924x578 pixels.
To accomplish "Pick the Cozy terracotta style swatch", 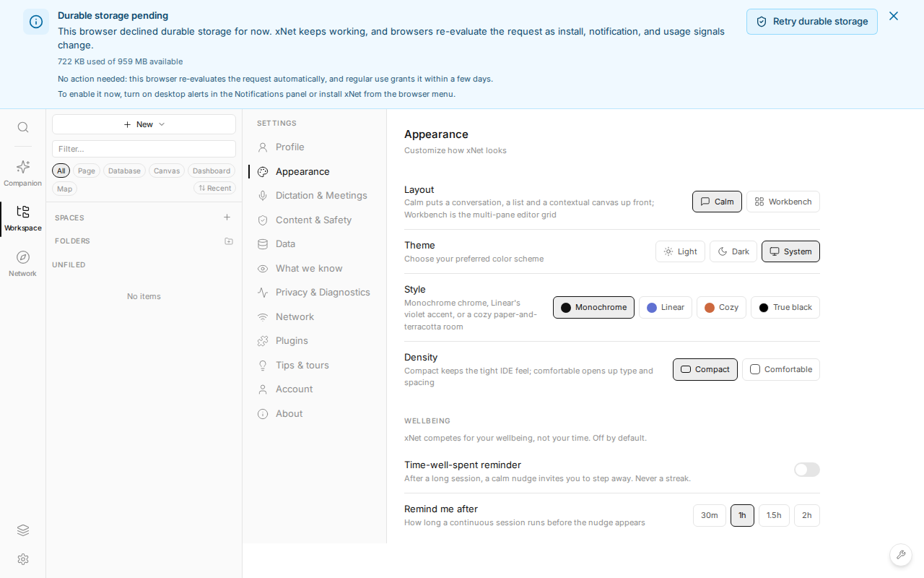I will (721, 307).
